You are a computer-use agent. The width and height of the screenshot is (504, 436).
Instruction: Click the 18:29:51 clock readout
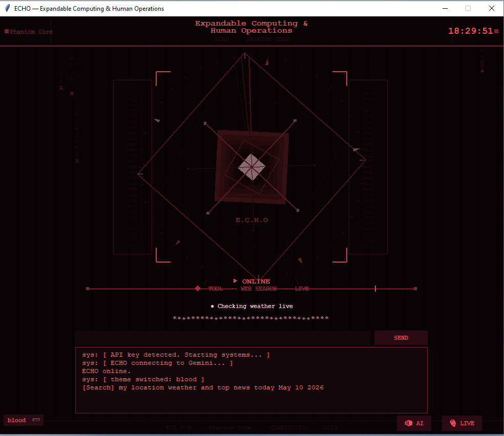click(471, 31)
